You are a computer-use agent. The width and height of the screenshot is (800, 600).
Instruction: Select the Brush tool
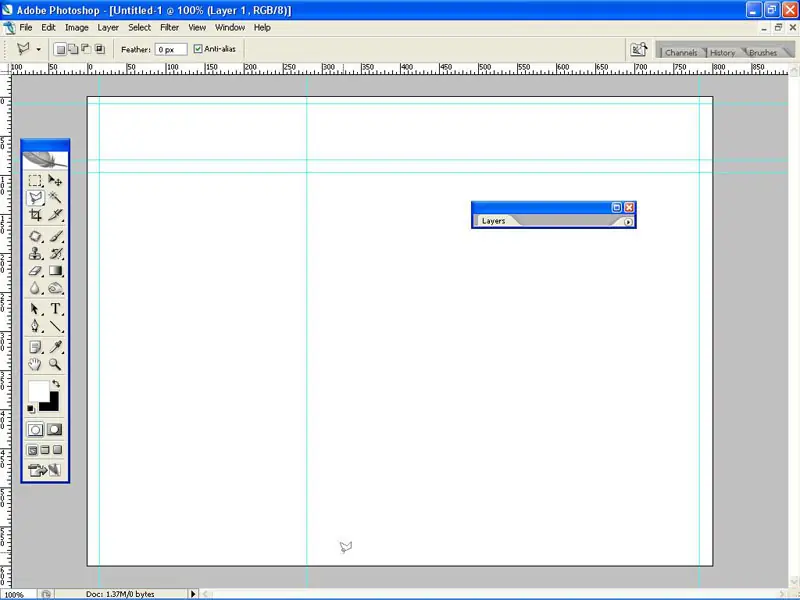click(x=55, y=236)
